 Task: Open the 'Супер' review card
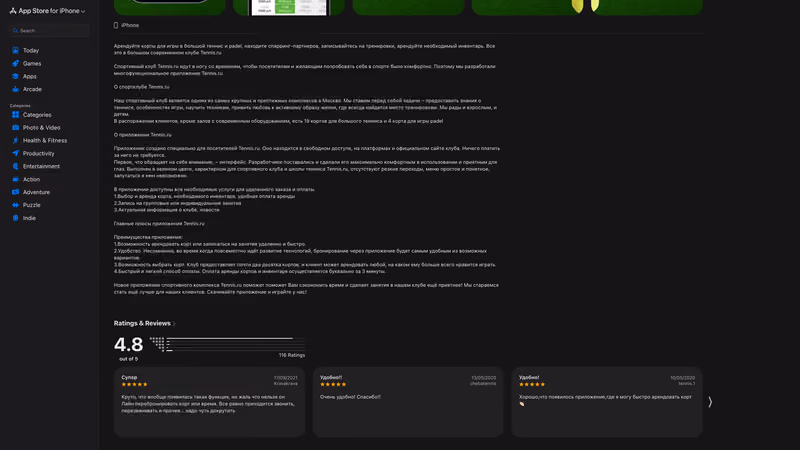click(x=209, y=402)
